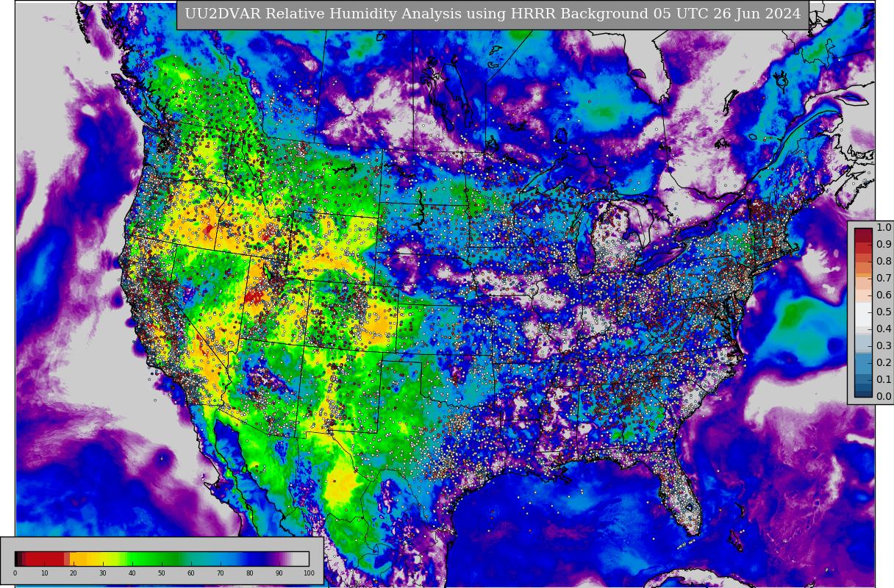This screenshot has width=894, height=588.
Task: Click the "0.1" label on the vertical scale
Action: tap(884, 380)
